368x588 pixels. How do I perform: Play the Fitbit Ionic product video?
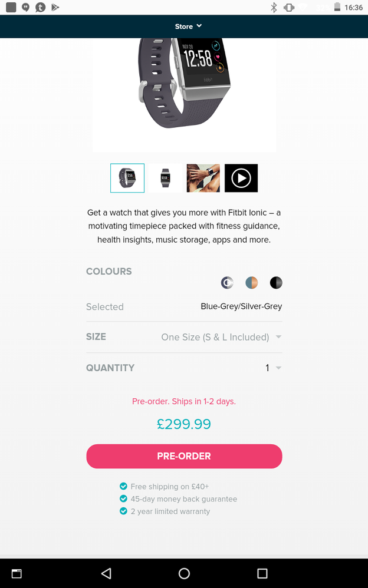(x=241, y=178)
